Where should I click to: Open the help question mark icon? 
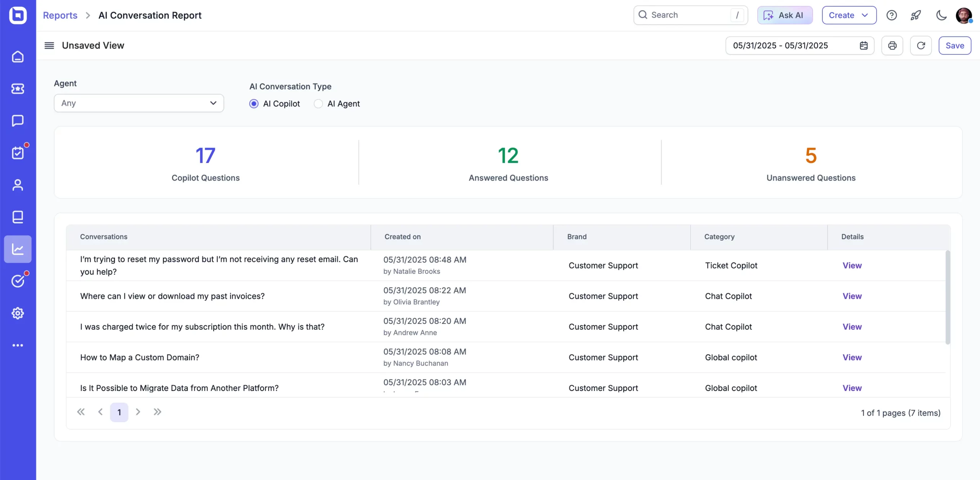coord(892,15)
